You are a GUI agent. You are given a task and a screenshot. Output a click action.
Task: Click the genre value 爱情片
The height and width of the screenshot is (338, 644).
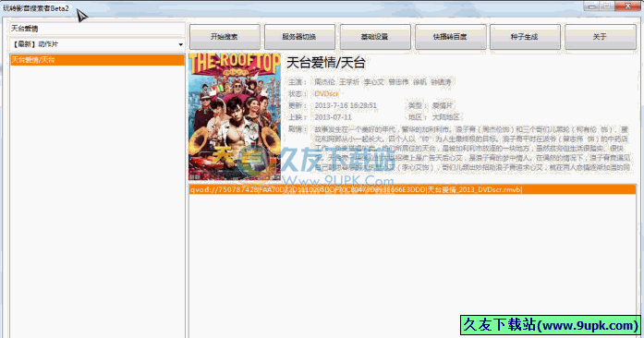[x=443, y=105]
